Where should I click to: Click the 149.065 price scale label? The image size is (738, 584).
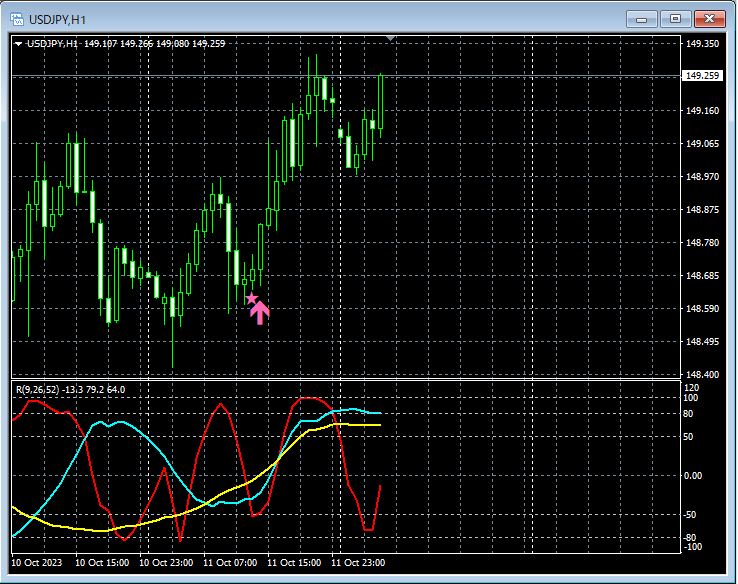point(702,144)
